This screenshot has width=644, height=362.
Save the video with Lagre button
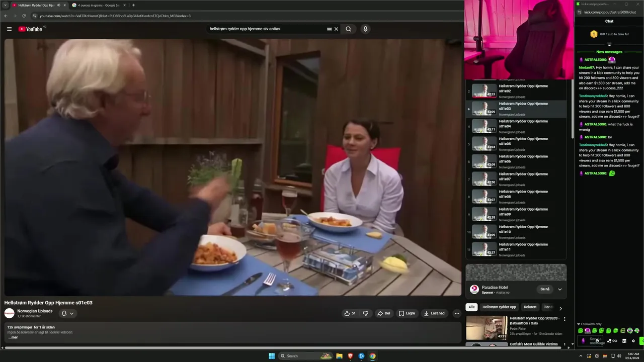(x=407, y=313)
